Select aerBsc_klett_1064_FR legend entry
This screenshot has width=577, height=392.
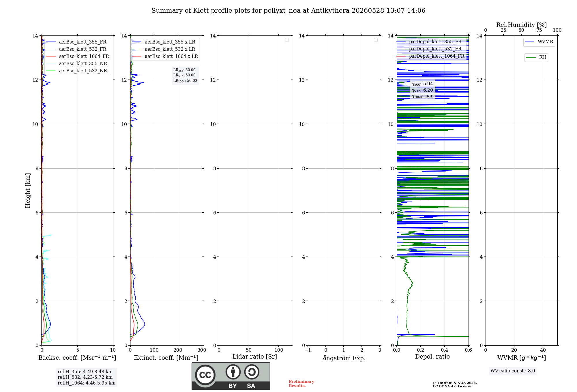tap(77, 56)
